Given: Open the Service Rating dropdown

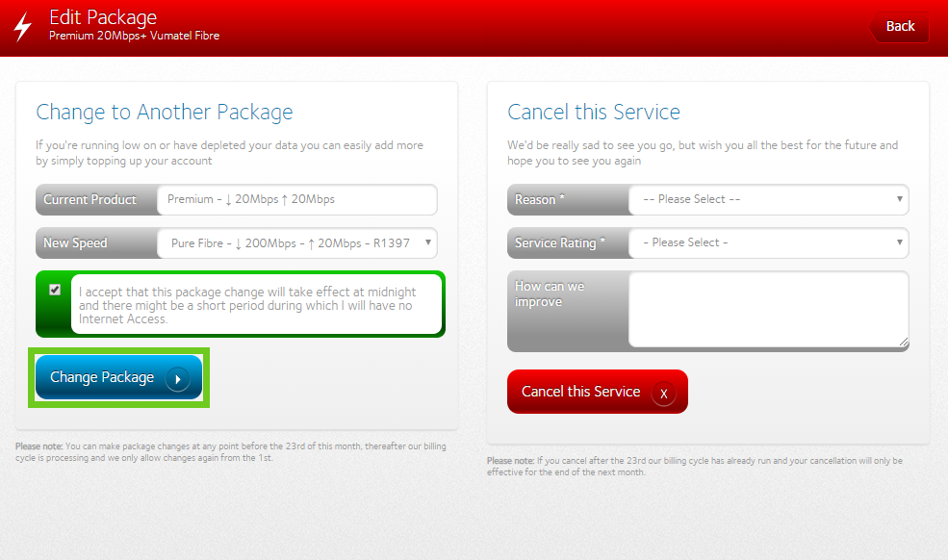Looking at the screenshot, I should [x=768, y=242].
